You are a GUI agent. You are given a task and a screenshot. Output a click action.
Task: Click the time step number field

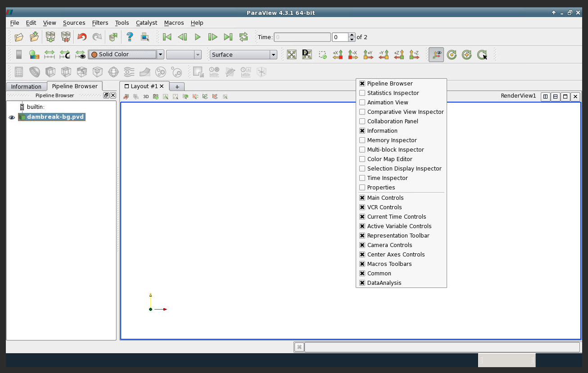click(340, 37)
